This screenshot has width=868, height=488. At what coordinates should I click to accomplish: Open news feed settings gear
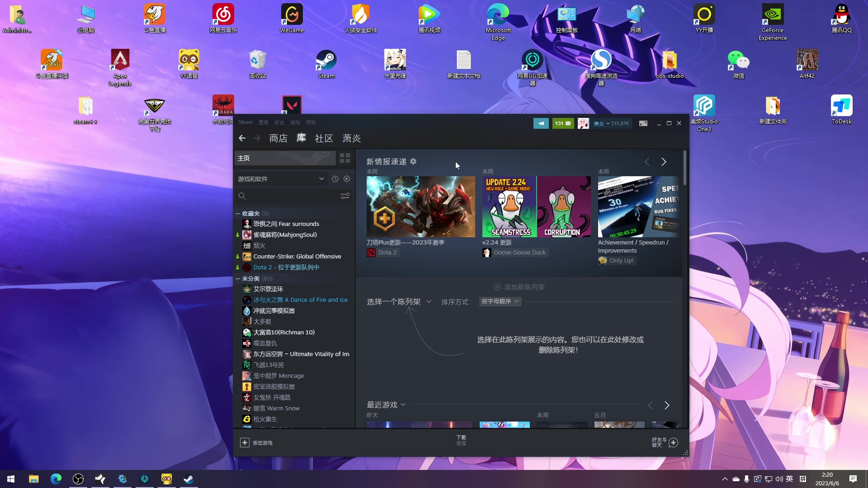pos(413,161)
